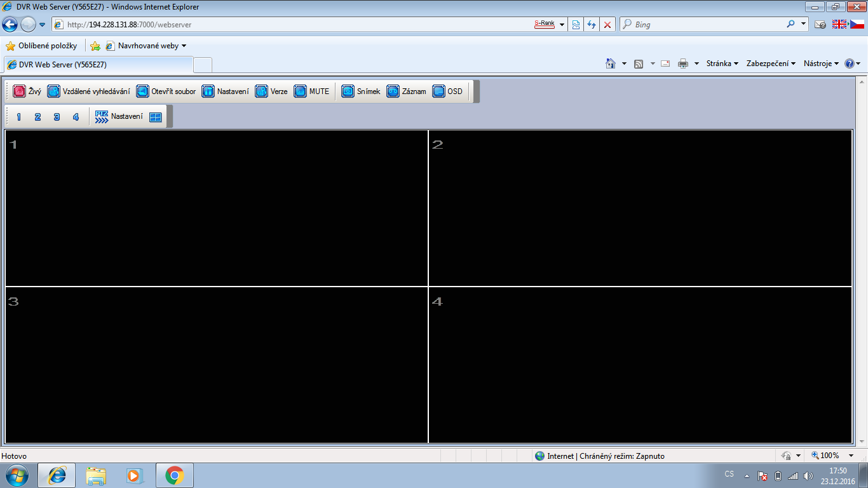Open DVR Nastavení in top toolbar
The height and width of the screenshot is (488, 868).
[226, 91]
